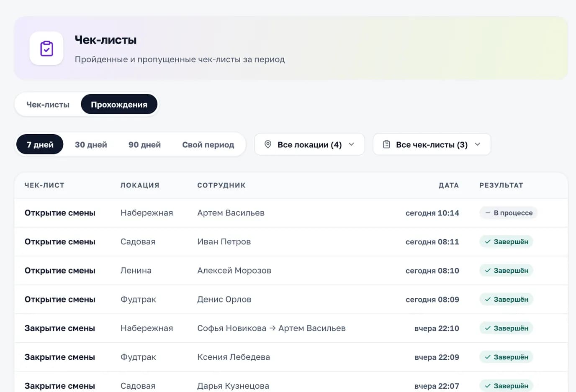This screenshot has width=576, height=392.
Task: Pick the Свой период option
Action: (208, 144)
